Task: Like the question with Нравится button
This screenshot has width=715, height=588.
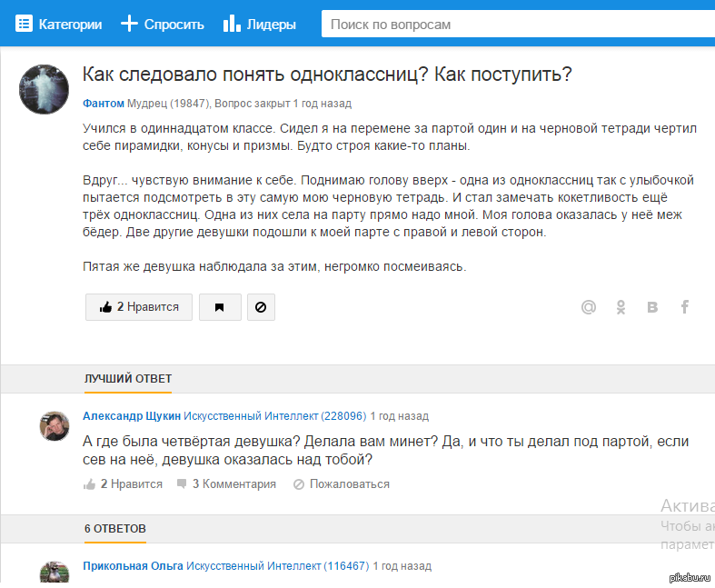Action: 139,307
